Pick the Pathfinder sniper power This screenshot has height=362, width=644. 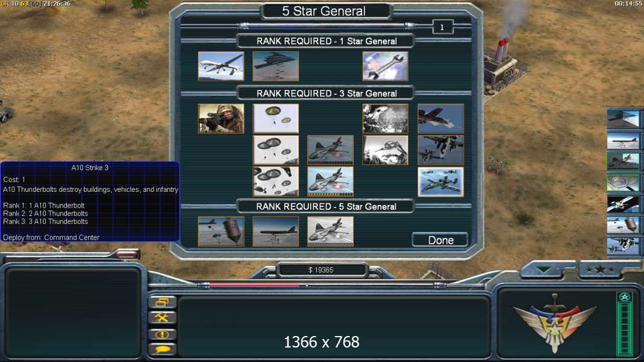[221, 118]
